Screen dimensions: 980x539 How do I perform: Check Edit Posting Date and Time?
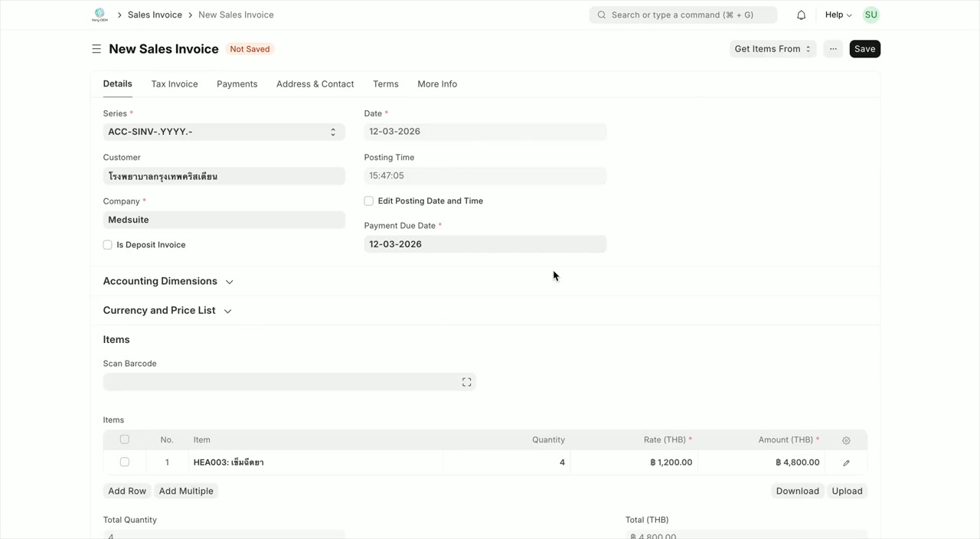[x=368, y=201]
